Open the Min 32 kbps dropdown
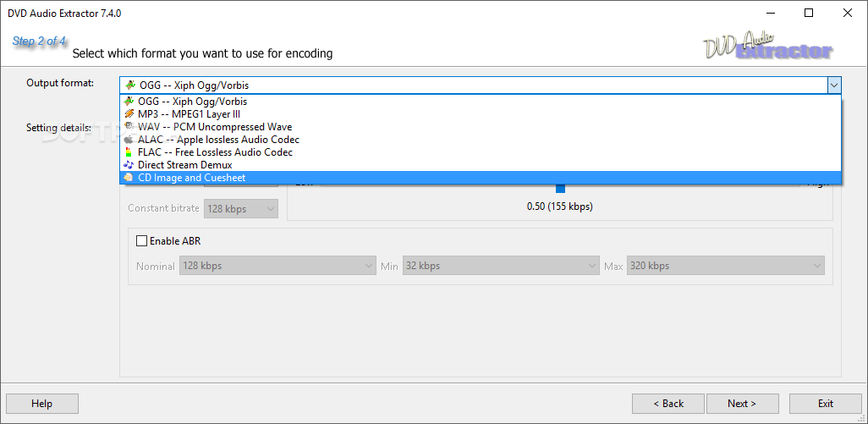The width and height of the screenshot is (868, 424). [501, 266]
